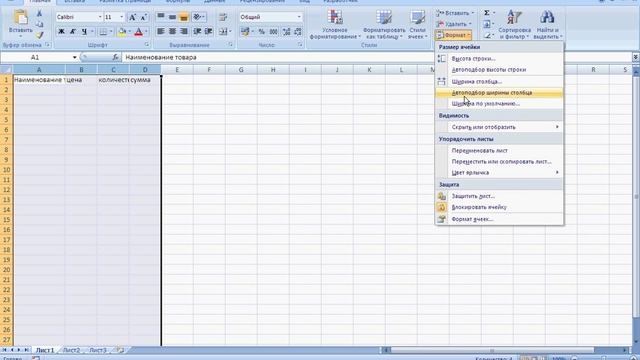Click the Merge and Center icon

[223, 31]
